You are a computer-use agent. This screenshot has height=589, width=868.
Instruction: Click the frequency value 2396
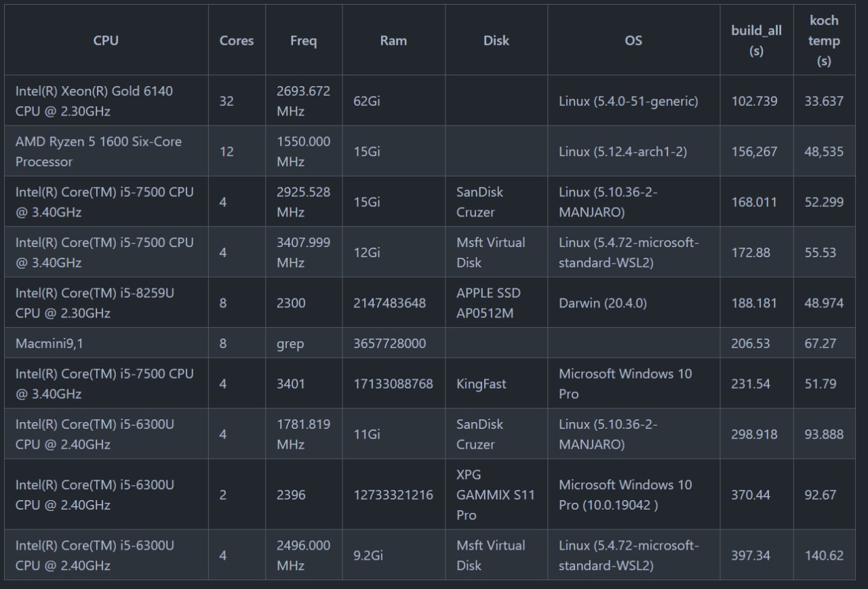click(291, 495)
